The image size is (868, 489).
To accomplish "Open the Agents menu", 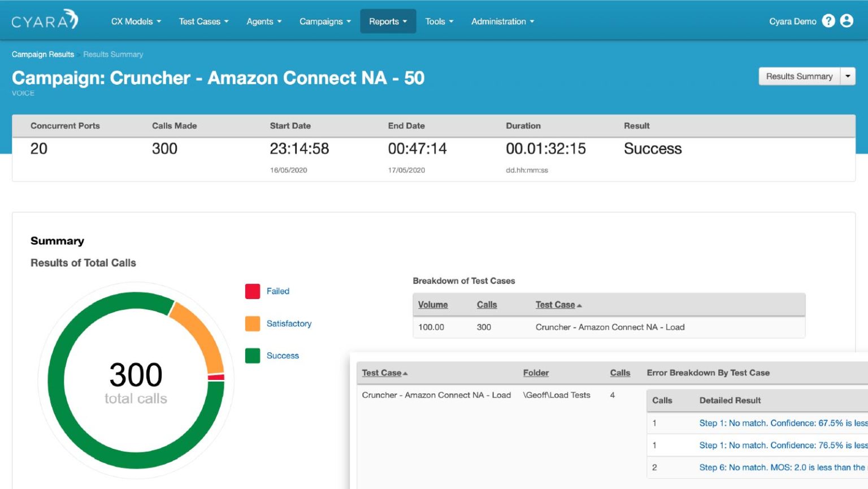I will point(263,21).
